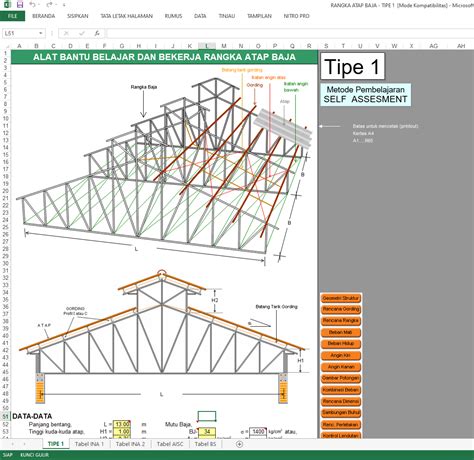
Task: Open the FILE tab
Action: [12, 16]
